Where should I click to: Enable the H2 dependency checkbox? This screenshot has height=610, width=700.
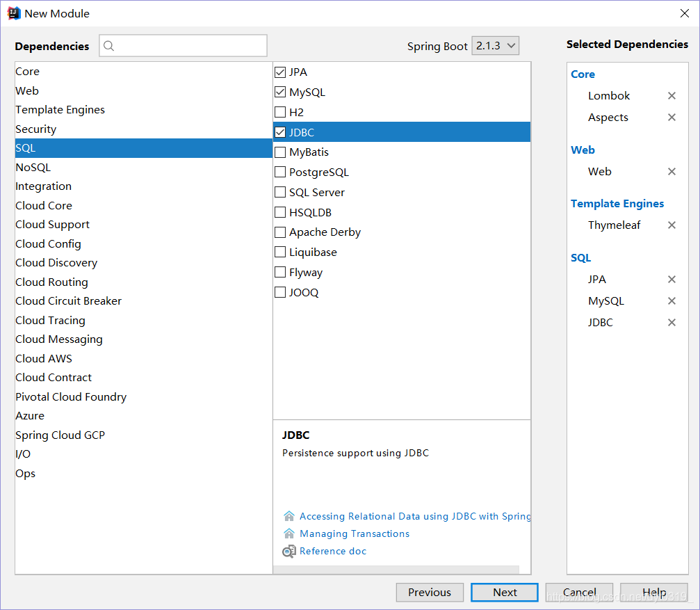[x=280, y=112]
